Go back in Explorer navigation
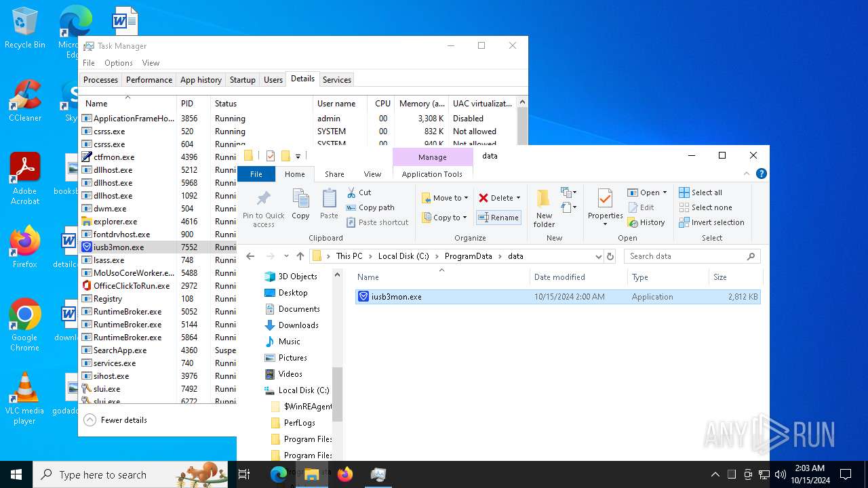The image size is (868, 488). click(250, 256)
